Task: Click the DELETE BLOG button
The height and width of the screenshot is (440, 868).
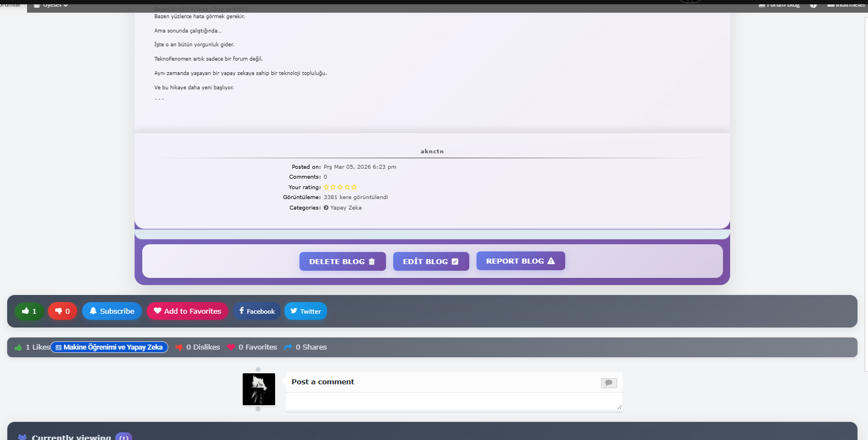Action: (342, 261)
